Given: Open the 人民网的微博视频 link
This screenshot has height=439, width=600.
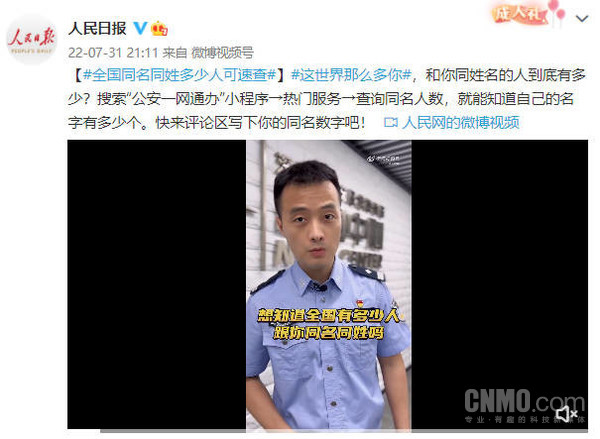Looking at the screenshot, I should 460,122.
